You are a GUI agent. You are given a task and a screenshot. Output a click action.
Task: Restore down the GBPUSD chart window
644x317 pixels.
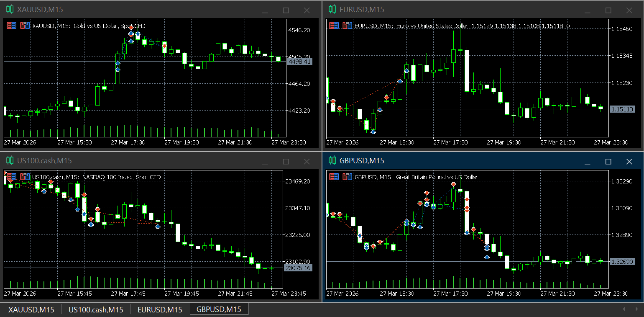(608, 161)
